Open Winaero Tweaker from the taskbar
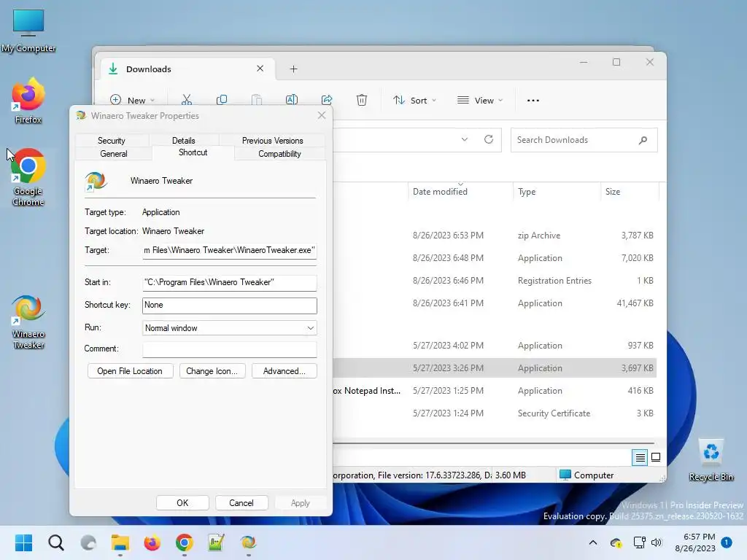The height and width of the screenshot is (560, 747). click(248, 542)
